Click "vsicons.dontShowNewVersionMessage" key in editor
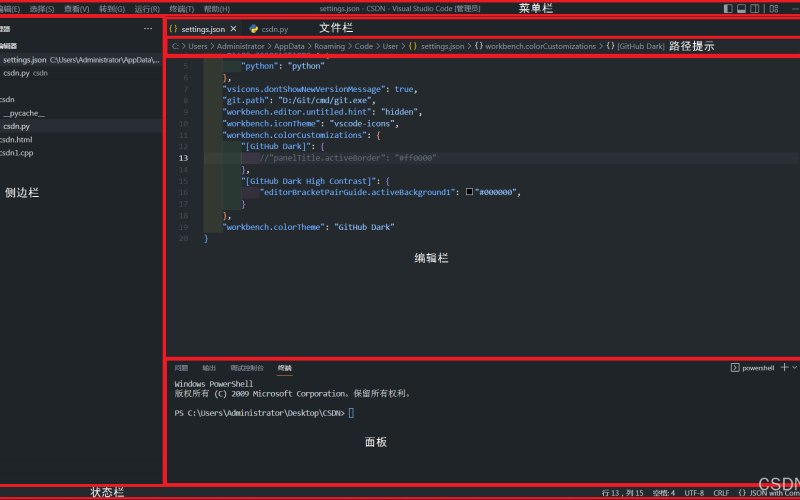The width and height of the screenshot is (800, 500). (304, 89)
